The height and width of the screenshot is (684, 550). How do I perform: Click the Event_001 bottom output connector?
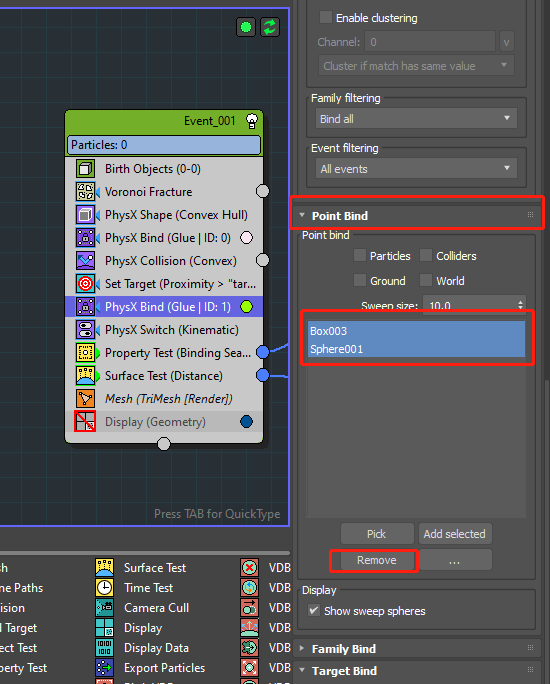click(x=164, y=444)
